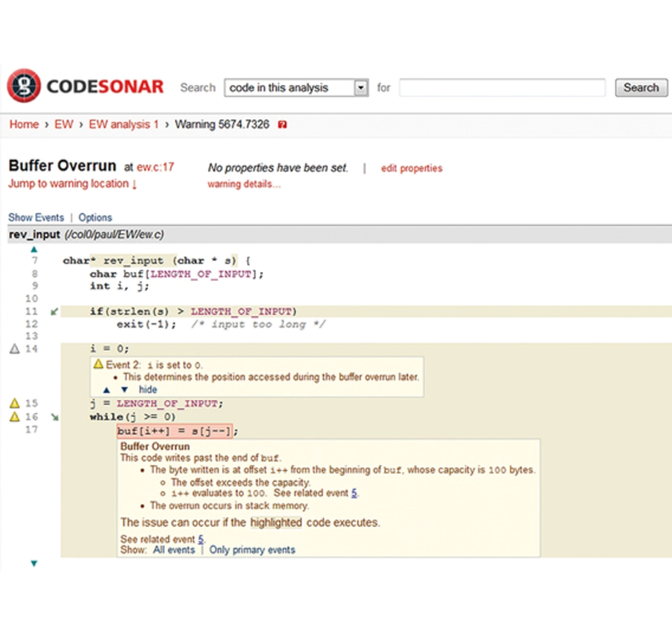672x625 pixels.
Task: Click Warning 5674.7326 breadcrumb text
Action: pos(222,124)
